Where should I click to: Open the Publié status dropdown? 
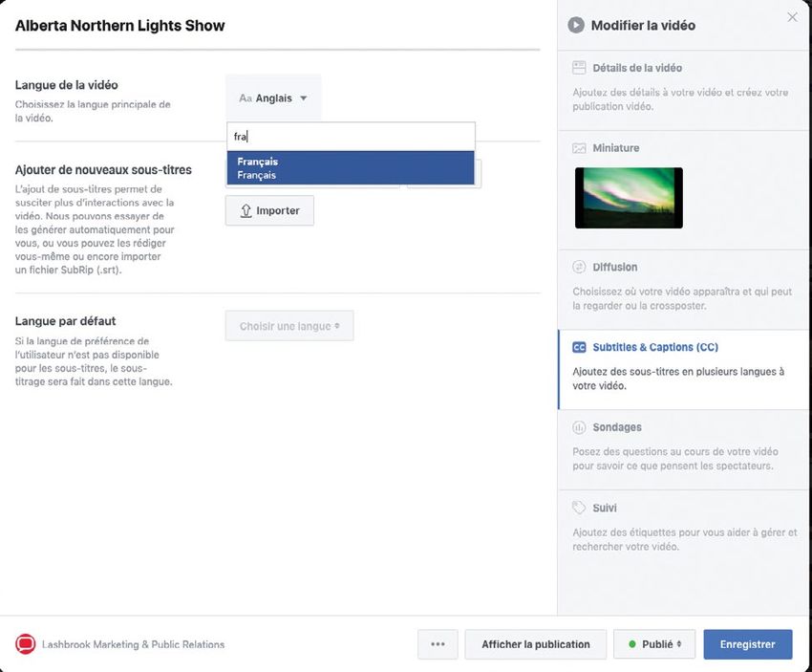click(654, 644)
